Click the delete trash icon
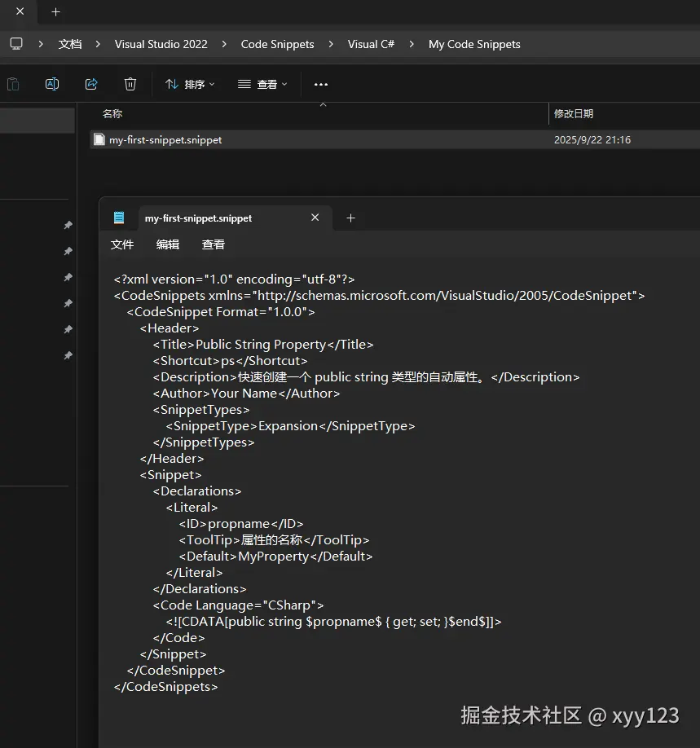The height and width of the screenshot is (748, 700). pyautogui.click(x=130, y=85)
